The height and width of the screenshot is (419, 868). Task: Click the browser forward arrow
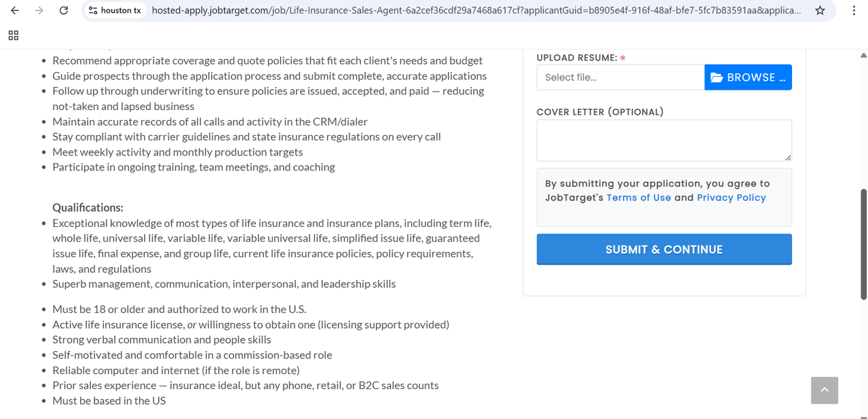click(x=39, y=11)
